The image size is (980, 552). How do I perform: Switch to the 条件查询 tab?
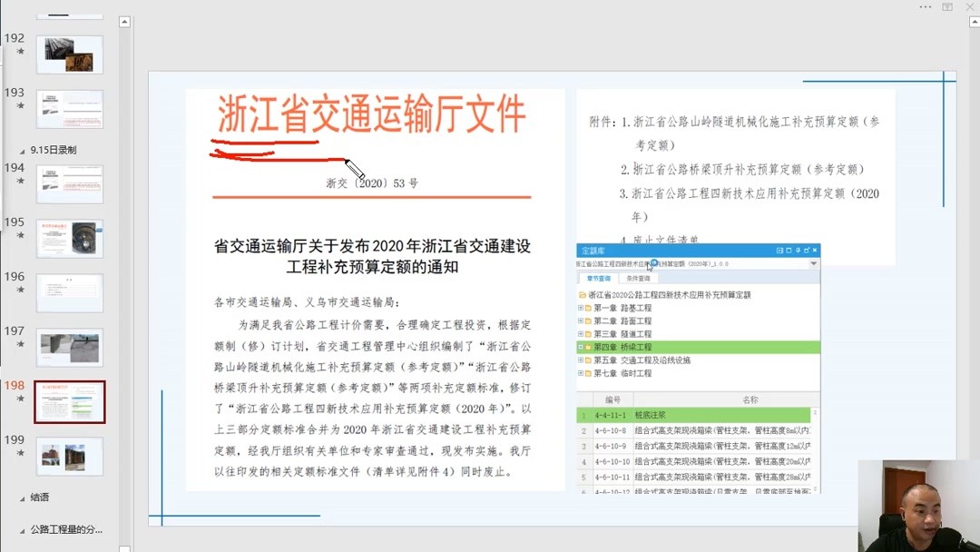[640, 278]
